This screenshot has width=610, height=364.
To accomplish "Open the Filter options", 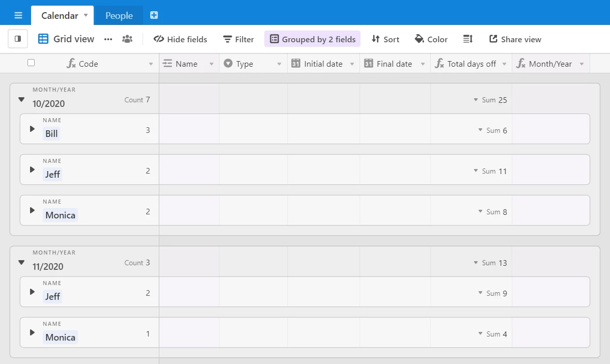I will coord(238,39).
